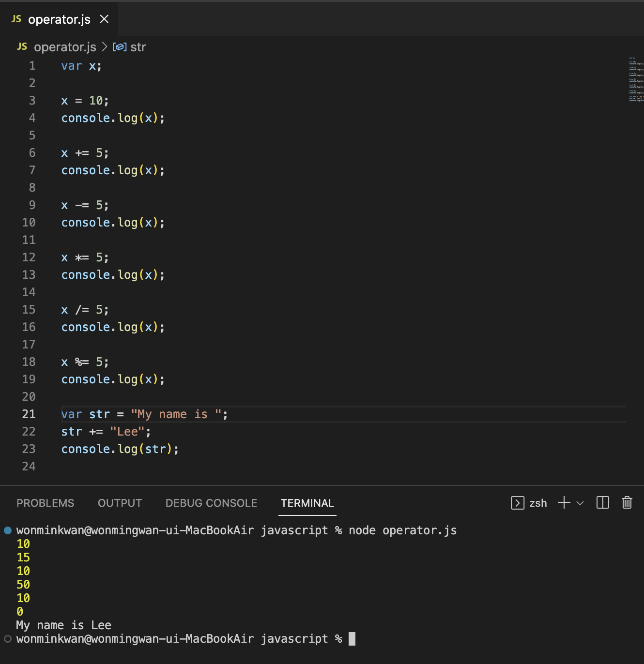Open the PROBLEMS panel tab

46,503
